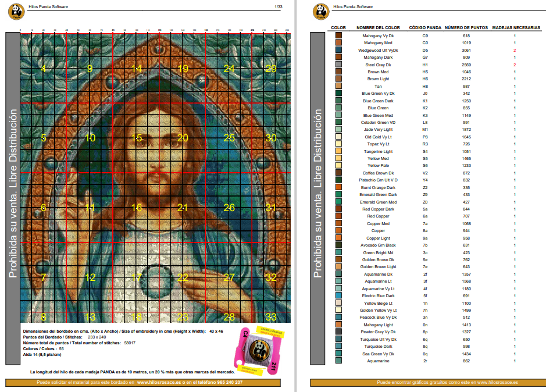Pick the Burnt Orange Dark color swatch
Viewport: 546px width, 392px height.
click(338, 187)
